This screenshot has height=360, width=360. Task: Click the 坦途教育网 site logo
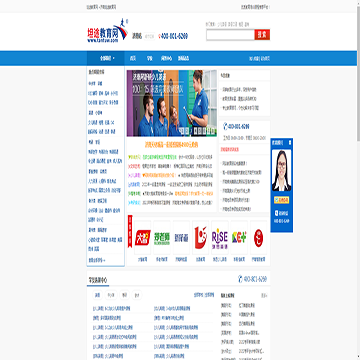pos(108,30)
